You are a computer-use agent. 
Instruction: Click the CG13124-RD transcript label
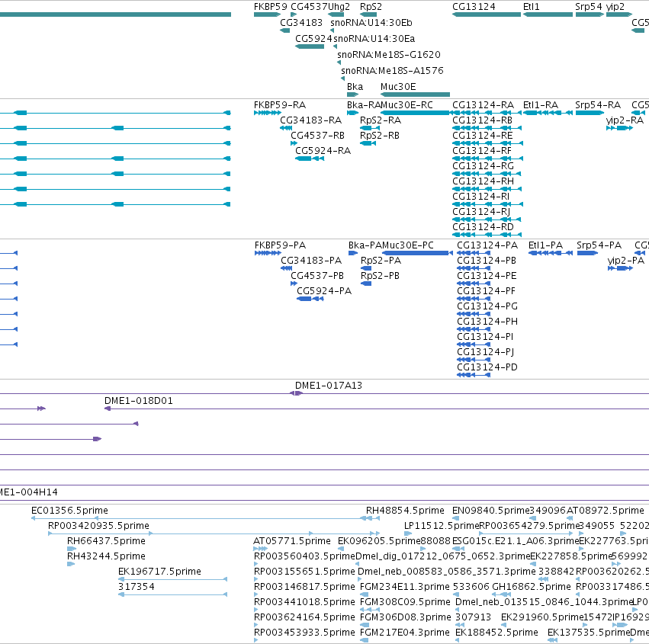pyautogui.click(x=483, y=227)
